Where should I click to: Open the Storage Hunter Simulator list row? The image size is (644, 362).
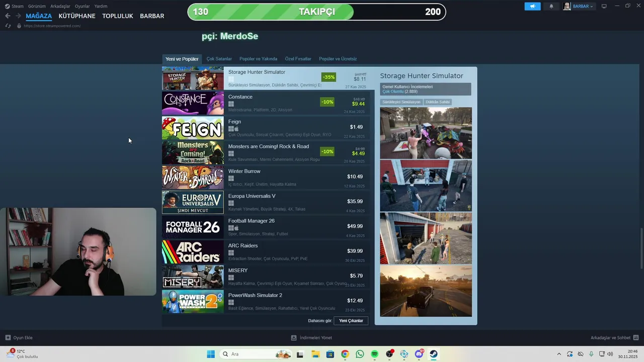click(268, 78)
